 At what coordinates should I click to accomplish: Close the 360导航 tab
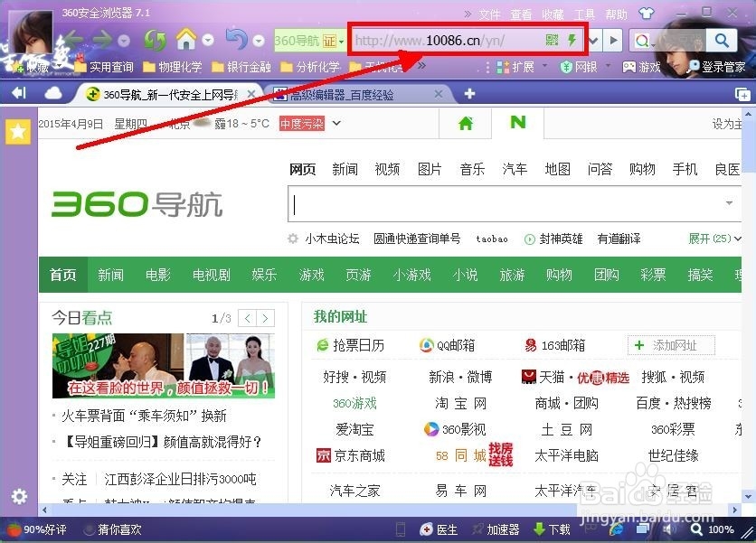251,94
